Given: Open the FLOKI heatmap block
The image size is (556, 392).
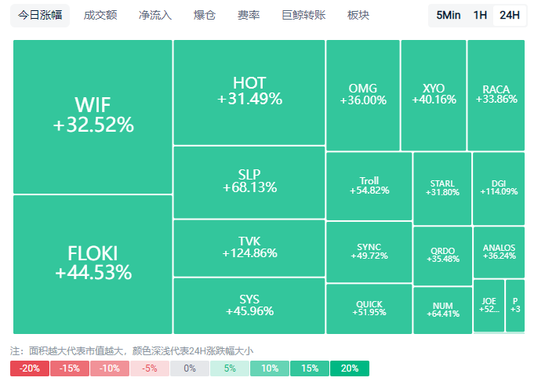Looking at the screenshot, I should click(x=93, y=264).
